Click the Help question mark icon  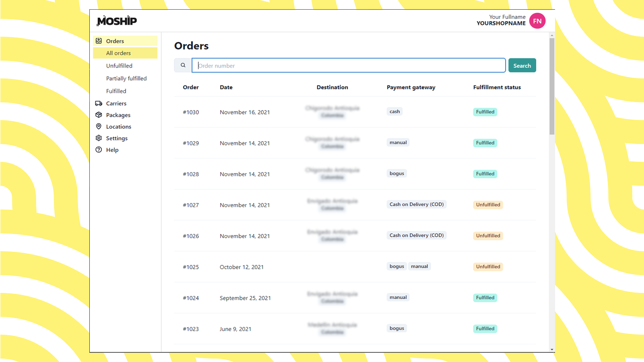coord(99,150)
